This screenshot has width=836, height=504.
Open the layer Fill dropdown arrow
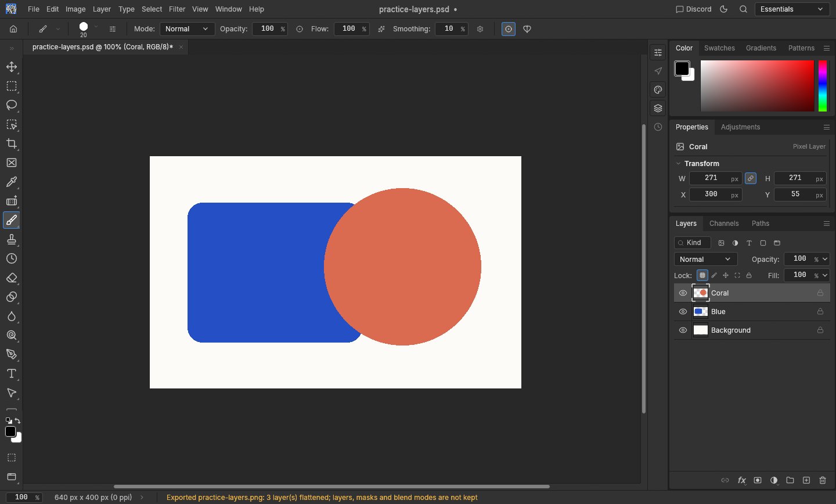click(x=825, y=275)
